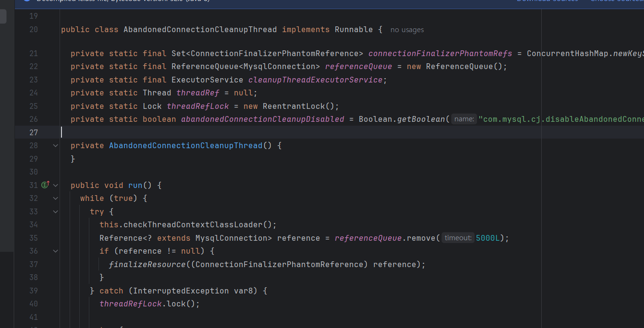
Task: Click the class name AbandonedConnectionCleanupThread on line 20
Action: click(200, 30)
